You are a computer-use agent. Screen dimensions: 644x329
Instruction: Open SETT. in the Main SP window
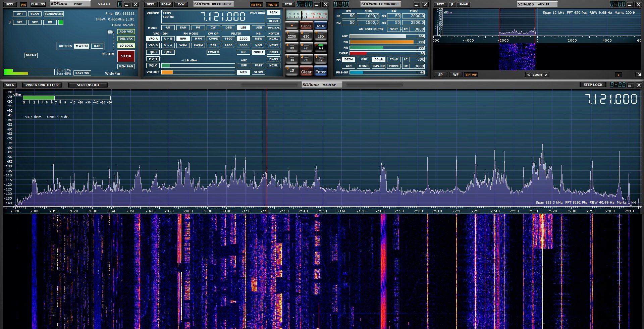coord(10,85)
